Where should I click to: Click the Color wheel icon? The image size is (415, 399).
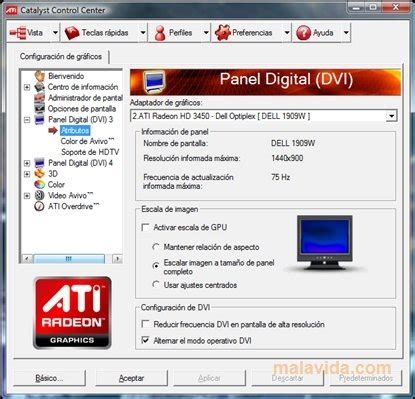[x=40, y=185]
